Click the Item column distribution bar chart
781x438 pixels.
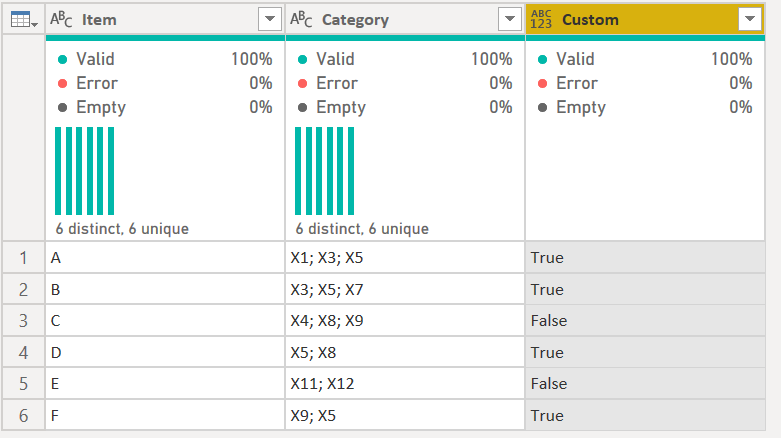click(85, 171)
